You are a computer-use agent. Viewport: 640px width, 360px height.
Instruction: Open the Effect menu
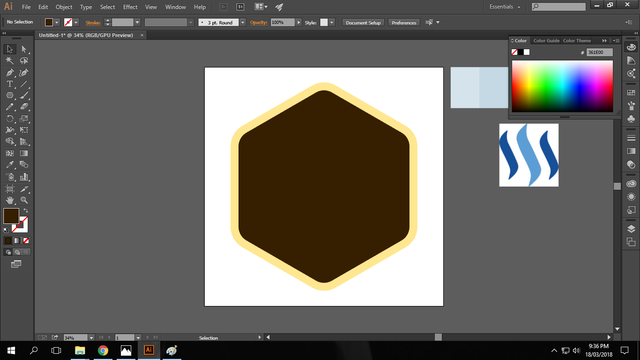click(x=130, y=7)
